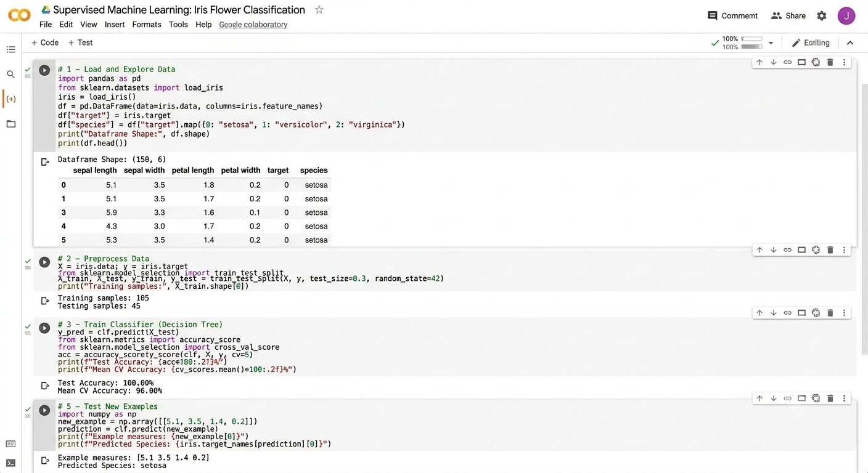Open the Editing mode selector

(x=811, y=42)
